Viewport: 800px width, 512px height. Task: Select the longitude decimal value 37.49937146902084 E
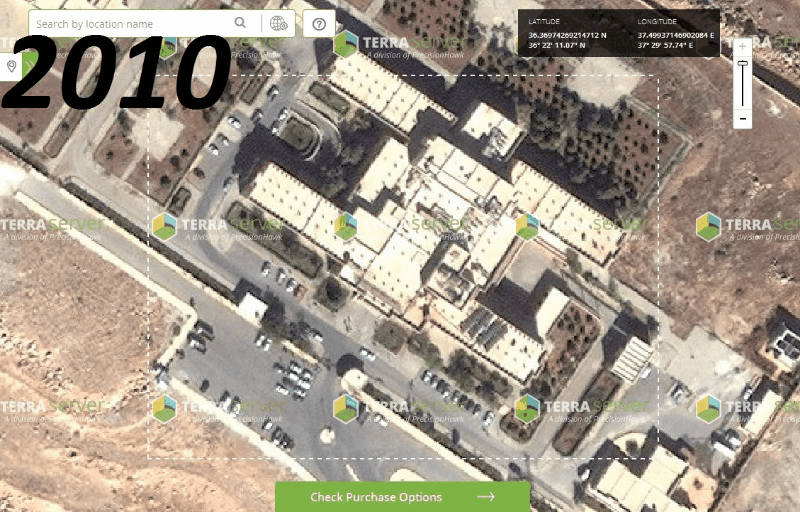click(676, 35)
